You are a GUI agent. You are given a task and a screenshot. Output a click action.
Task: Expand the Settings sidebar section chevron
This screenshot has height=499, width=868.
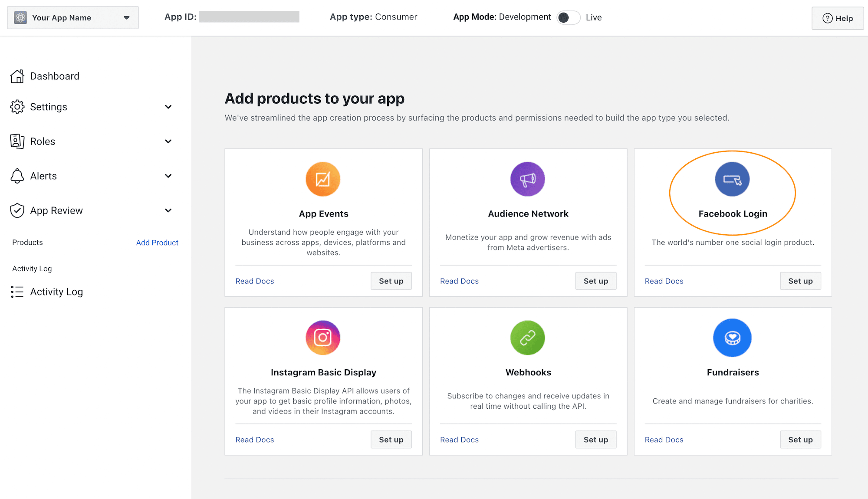tap(168, 107)
